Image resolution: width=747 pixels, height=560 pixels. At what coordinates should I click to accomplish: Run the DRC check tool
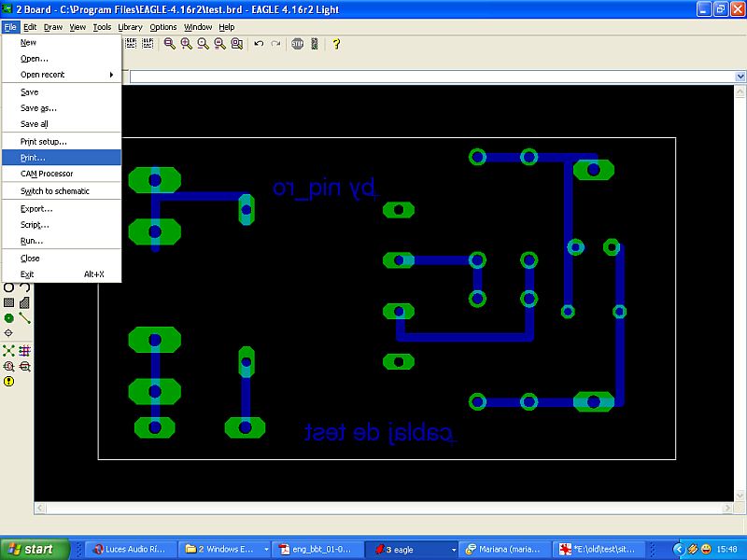25,366
